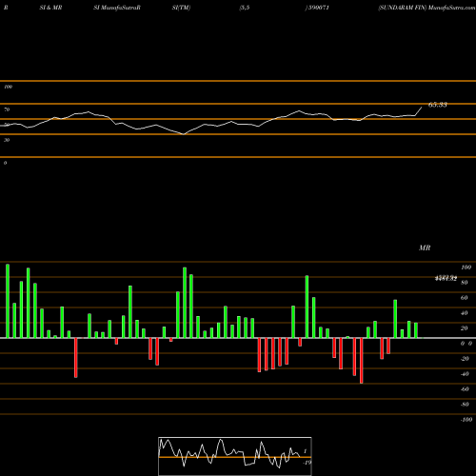Click the '80' label on MR axis

(x=465, y=283)
